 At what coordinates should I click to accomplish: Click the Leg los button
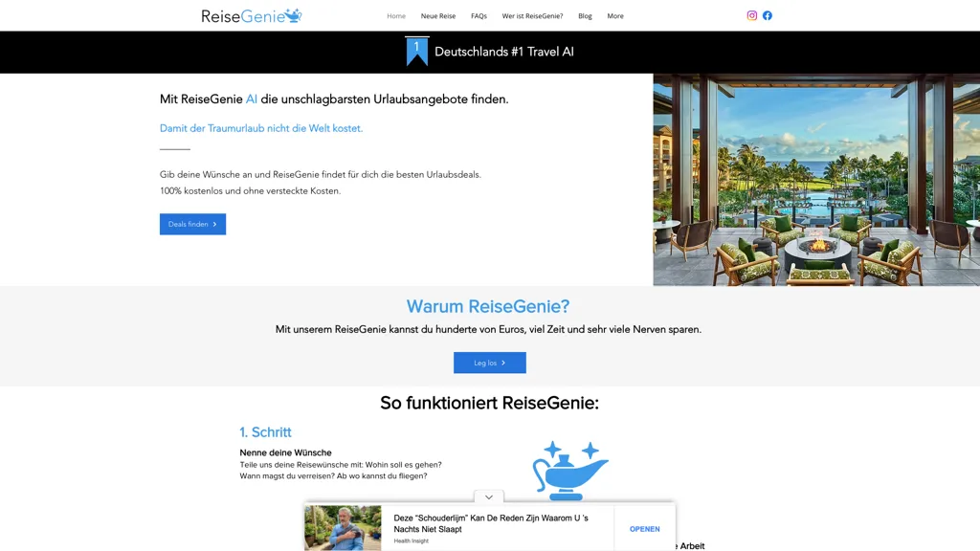(x=490, y=363)
